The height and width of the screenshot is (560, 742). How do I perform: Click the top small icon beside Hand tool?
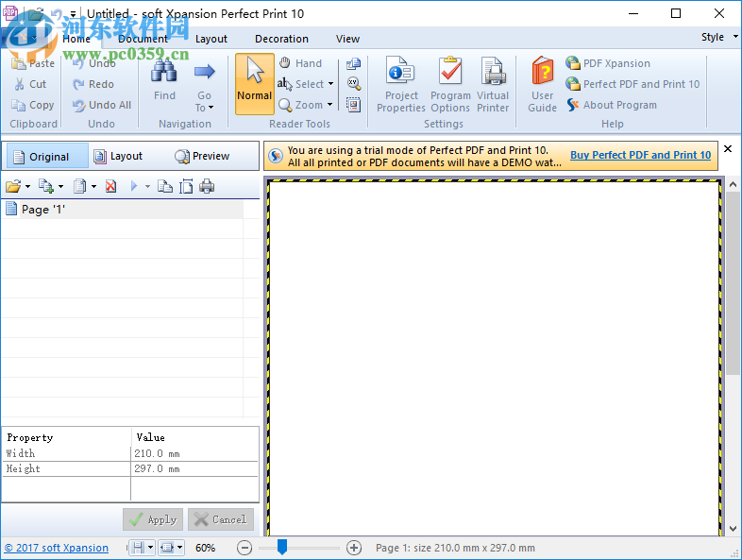[x=353, y=63]
